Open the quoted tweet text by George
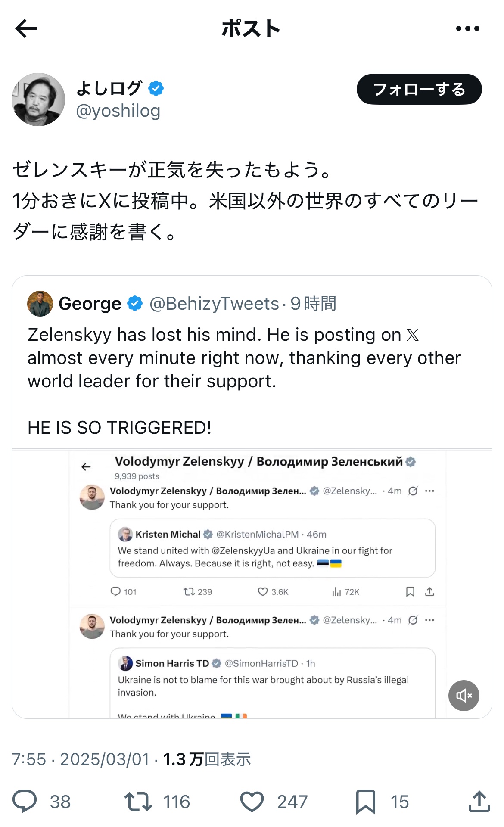The height and width of the screenshot is (827, 504). tap(244, 358)
